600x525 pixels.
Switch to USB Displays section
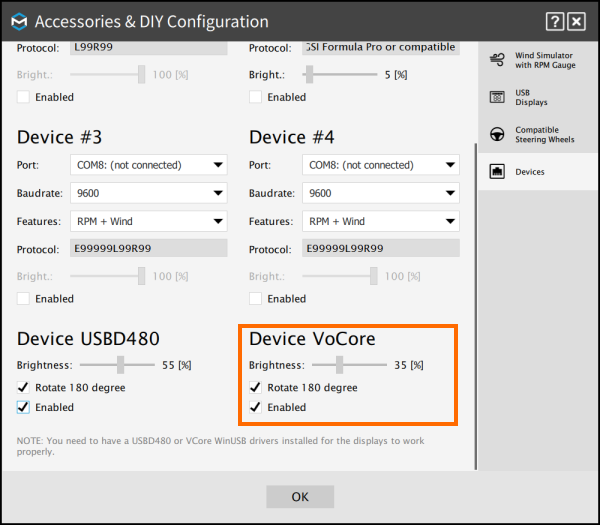click(x=538, y=97)
